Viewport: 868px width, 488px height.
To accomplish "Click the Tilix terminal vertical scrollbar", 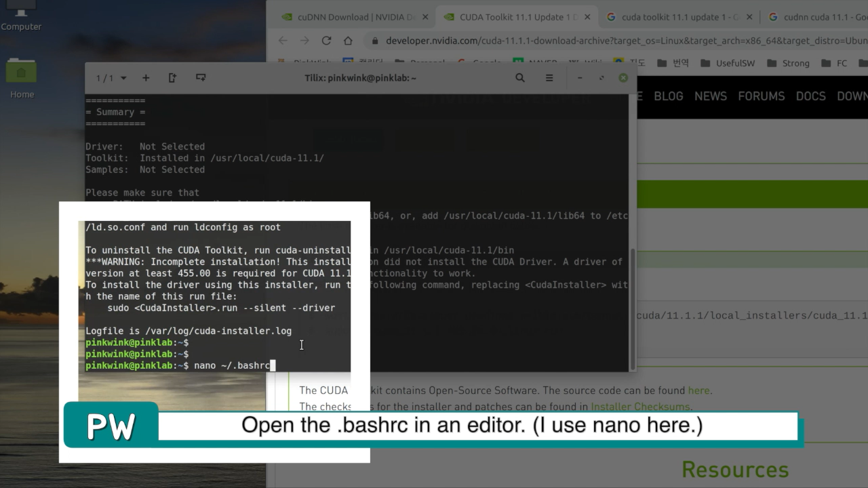I will point(632,308).
